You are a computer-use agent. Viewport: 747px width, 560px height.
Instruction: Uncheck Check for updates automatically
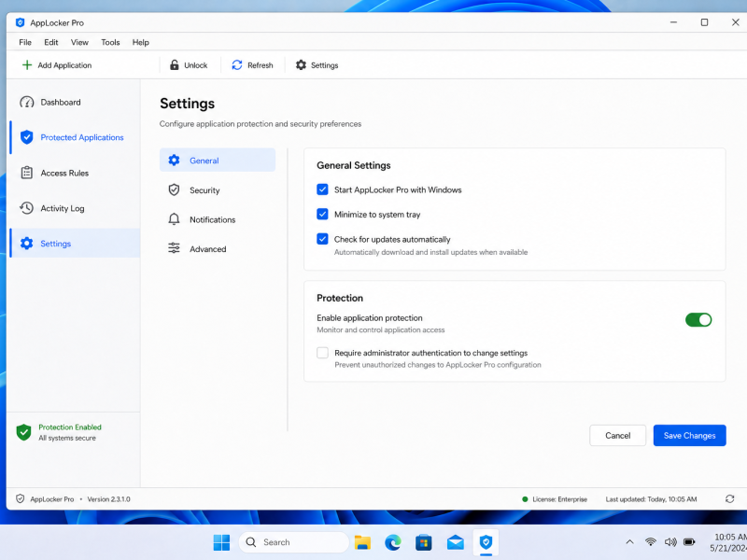(322, 239)
